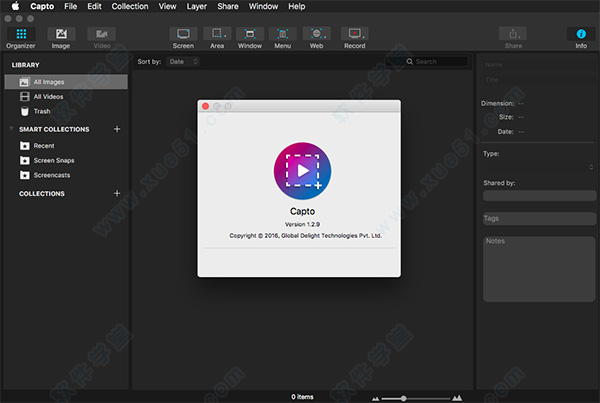Open the Sort by Date dropdown
This screenshot has width=600, height=403.
coord(183,62)
